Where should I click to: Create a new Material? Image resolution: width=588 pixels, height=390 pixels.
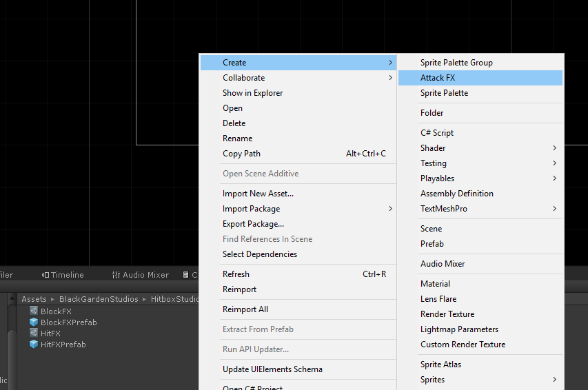click(480, 284)
